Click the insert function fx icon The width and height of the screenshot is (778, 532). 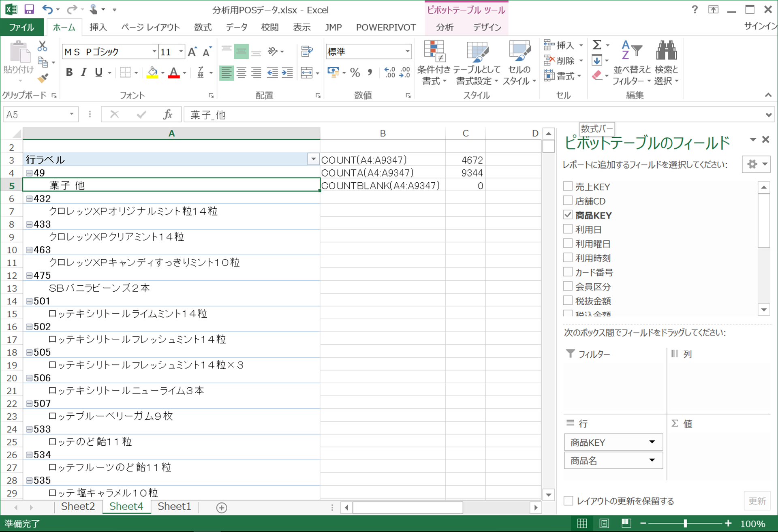click(x=168, y=115)
